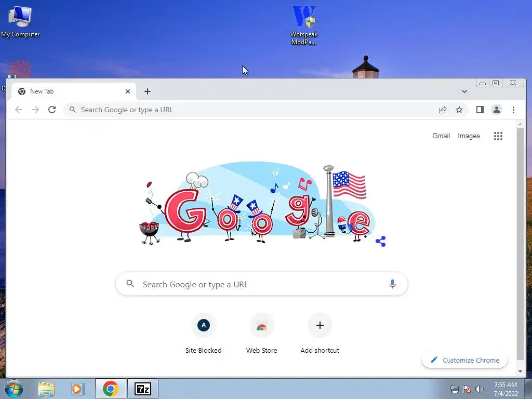Open Windows Explorer from taskbar
The width and height of the screenshot is (532, 399).
coord(46,389)
